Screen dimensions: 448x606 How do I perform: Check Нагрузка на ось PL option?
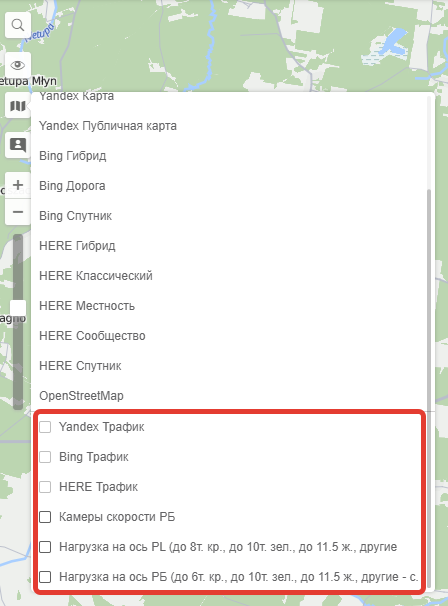[x=45, y=547]
